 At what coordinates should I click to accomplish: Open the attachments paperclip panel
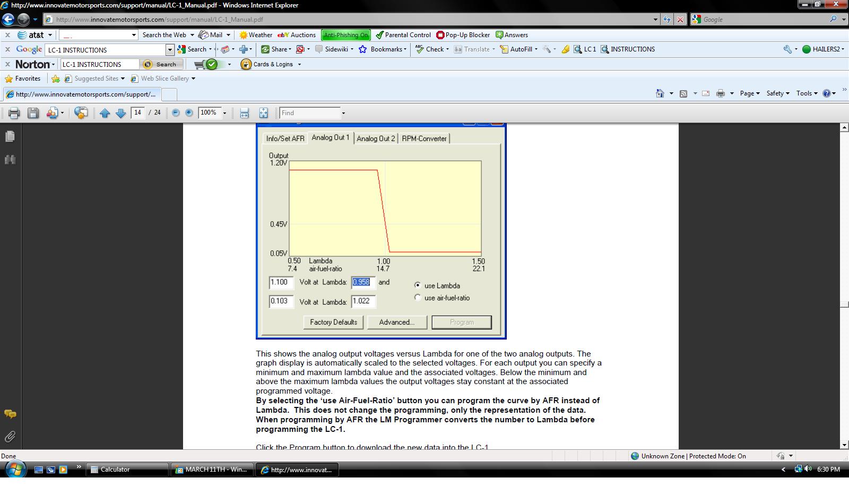click(x=10, y=437)
